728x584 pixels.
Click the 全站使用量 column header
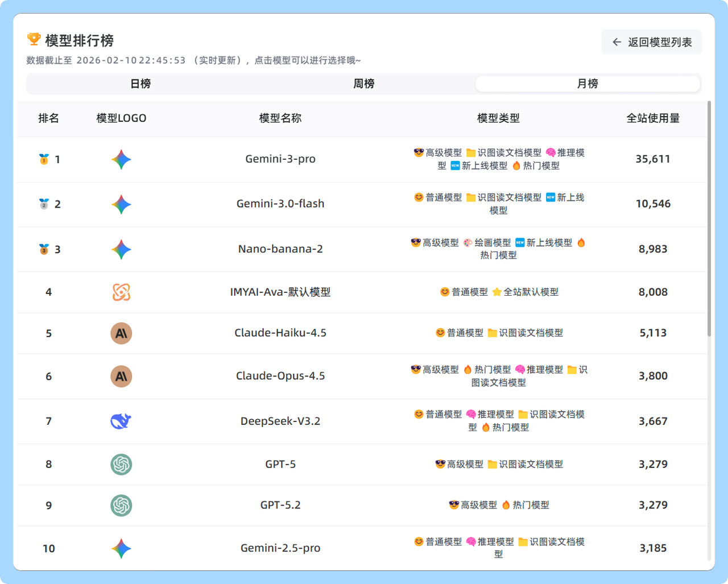pos(653,118)
